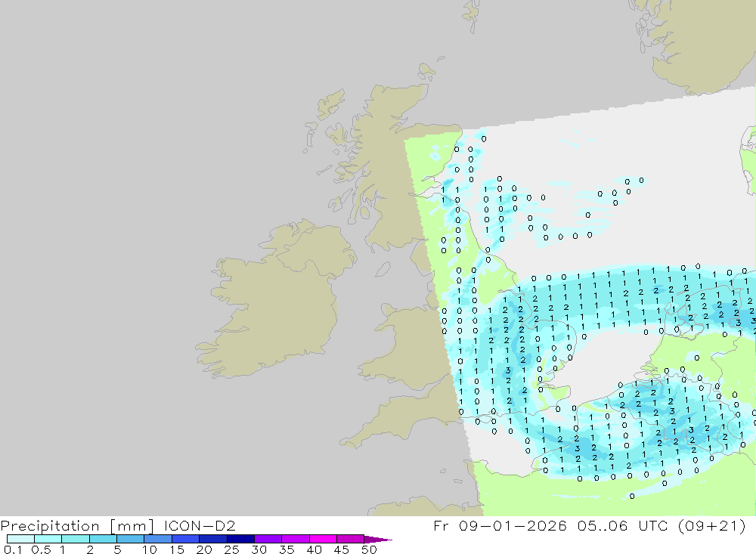
Task: Choose the 20–25 mm dark blue swatch
Action: (213, 539)
